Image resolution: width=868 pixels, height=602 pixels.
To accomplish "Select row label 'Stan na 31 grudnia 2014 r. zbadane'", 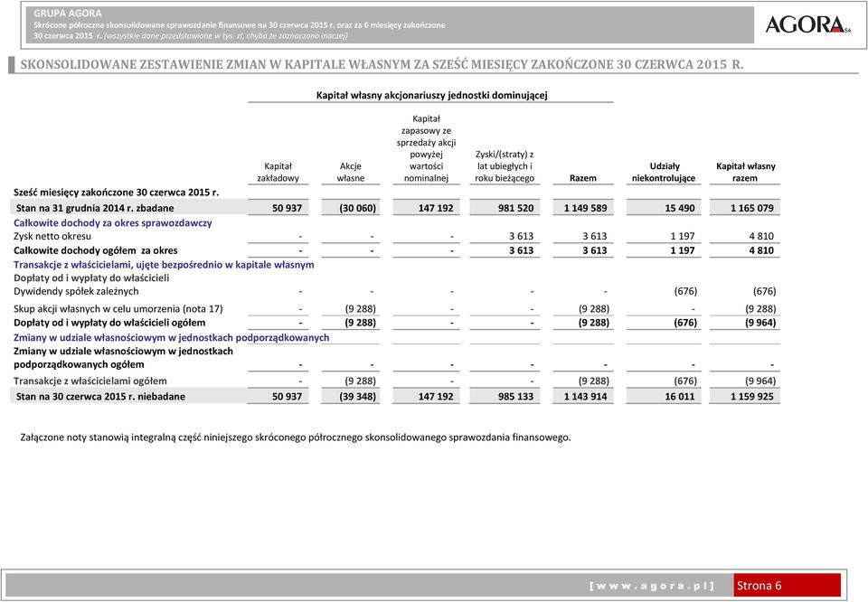I will (x=95, y=208).
